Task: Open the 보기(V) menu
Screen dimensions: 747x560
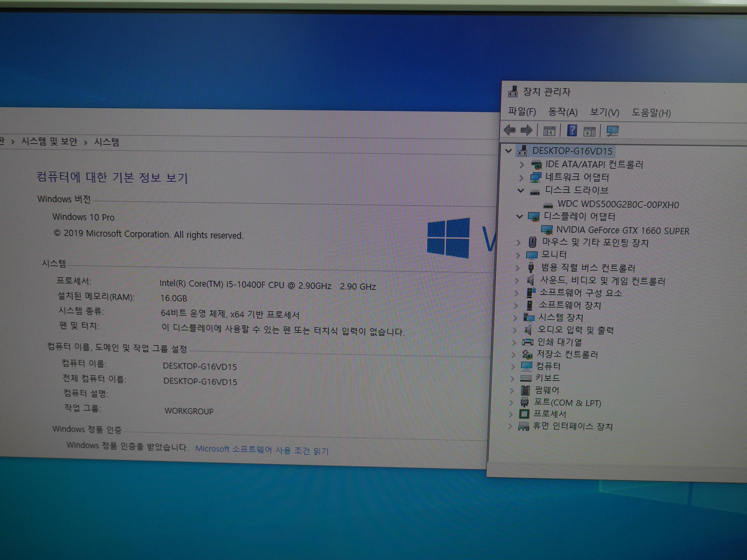Action: (604, 112)
